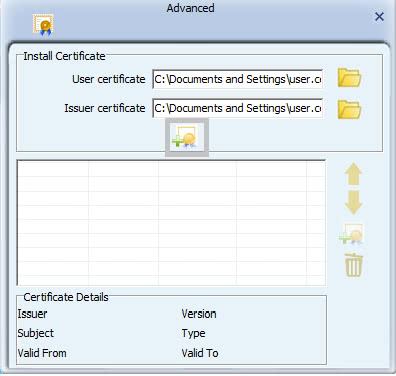Browse for the User certificate file
This screenshot has width=396, height=376.
click(349, 78)
